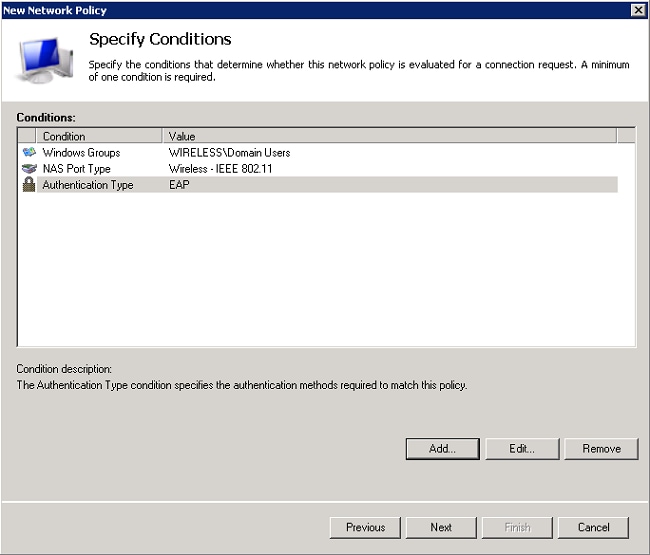Screen dimensions: 650x555
Task: Click the Specify Conditions heading
Action: (x=160, y=39)
